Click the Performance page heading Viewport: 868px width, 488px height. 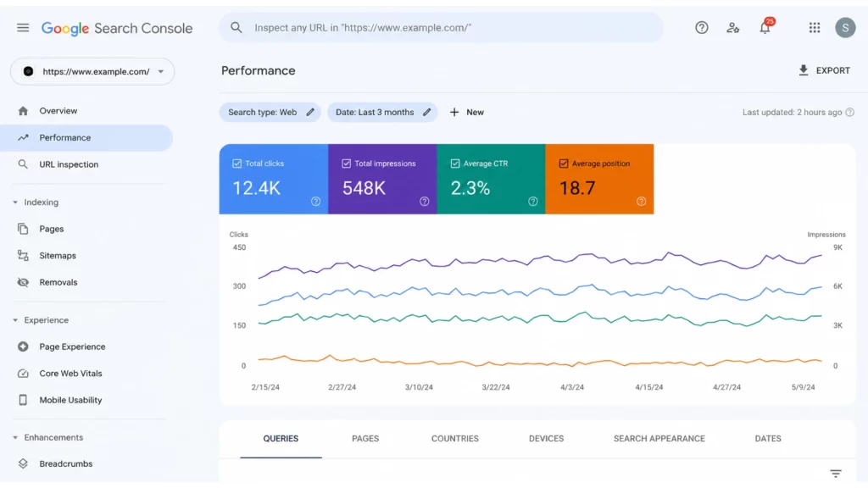point(258,71)
